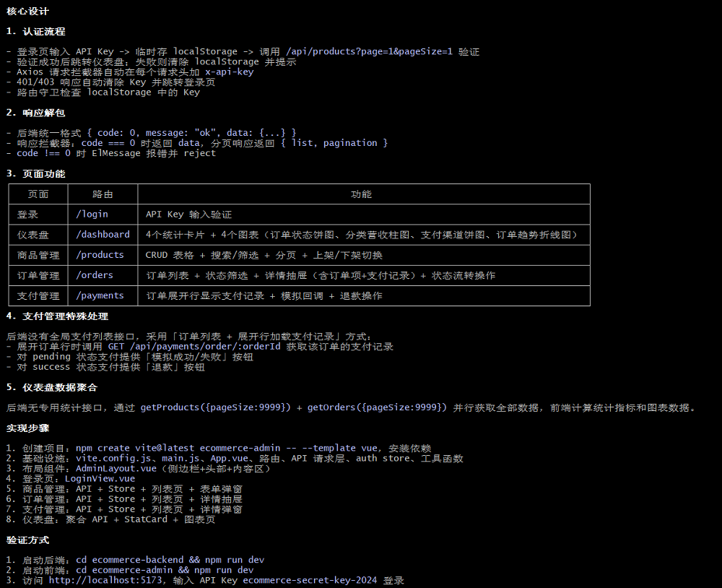Click the AdminLayout.vue filename in step 3

(x=115, y=467)
